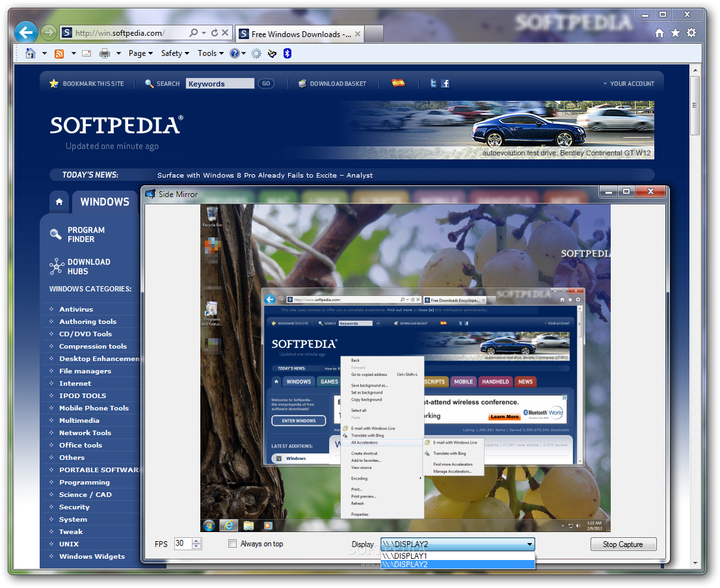Choose \\.\DISPLAY2 from the dropdown list
Screen dimensions: 720x588
pos(457,564)
